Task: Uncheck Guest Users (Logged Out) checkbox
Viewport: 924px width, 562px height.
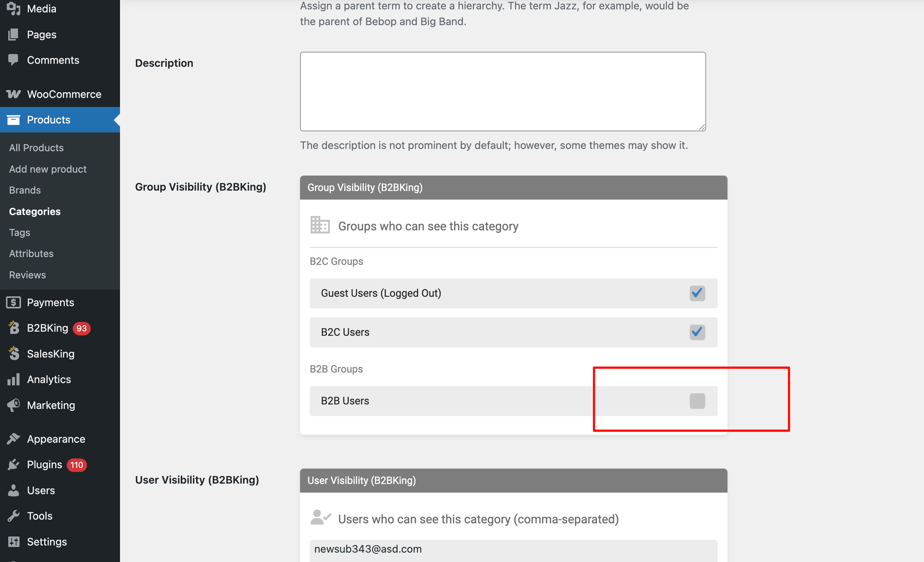Action: (x=697, y=293)
